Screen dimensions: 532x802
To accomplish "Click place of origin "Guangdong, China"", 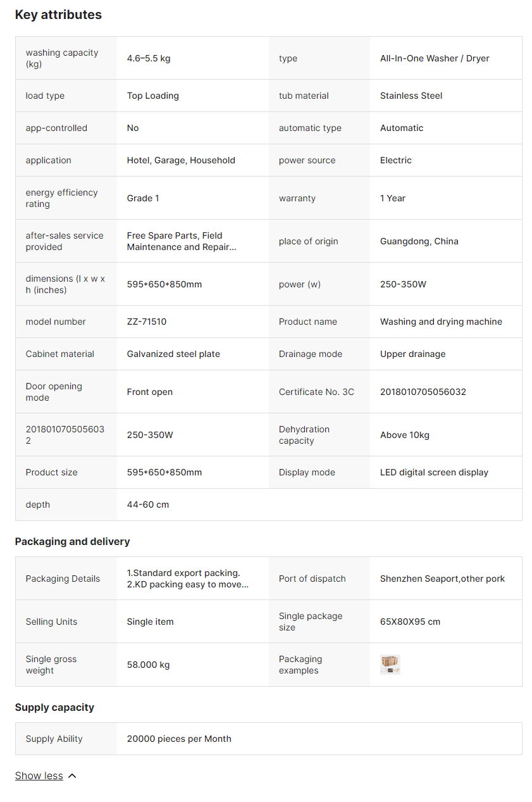I will [419, 241].
